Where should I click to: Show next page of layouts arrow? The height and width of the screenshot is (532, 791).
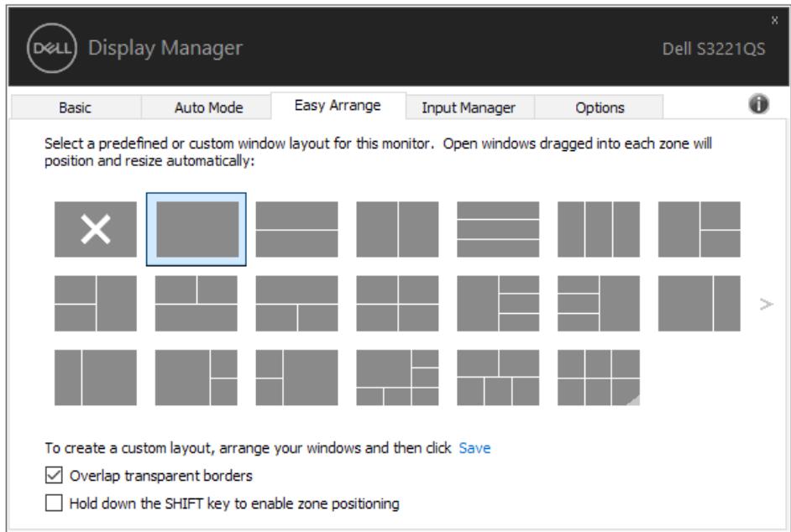pyautogui.click(x=767, y=304)
